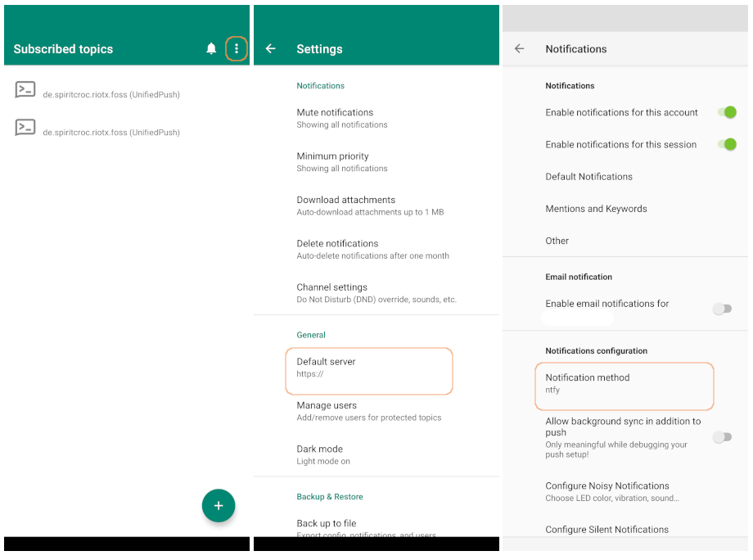Viewport: 753px width, 560px height.
Task: Tap the green plus add-subscription button
Action: tap(219, 506)
